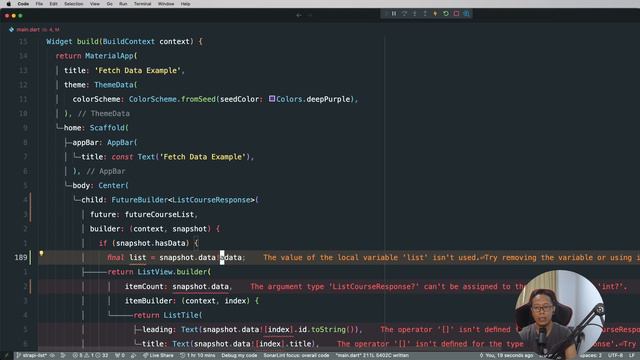
Task: Click 'ListTile' in the return statement
Action: 180,315
